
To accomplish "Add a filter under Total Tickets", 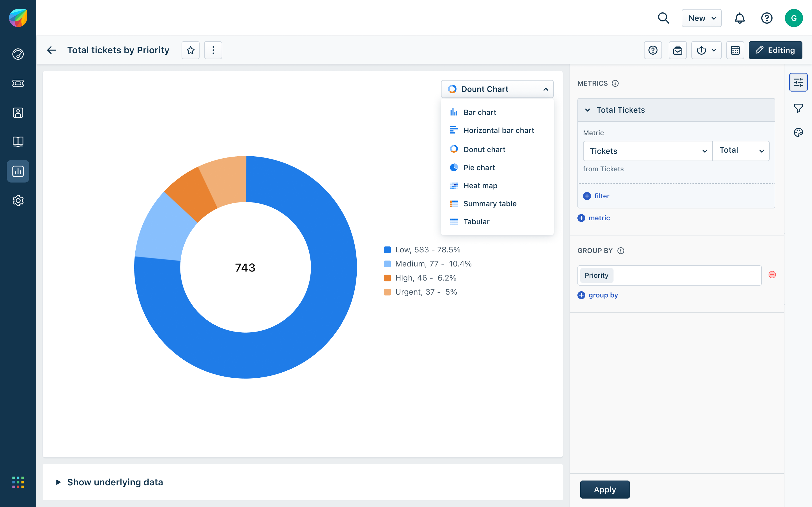I will click(x=596, y=196).
